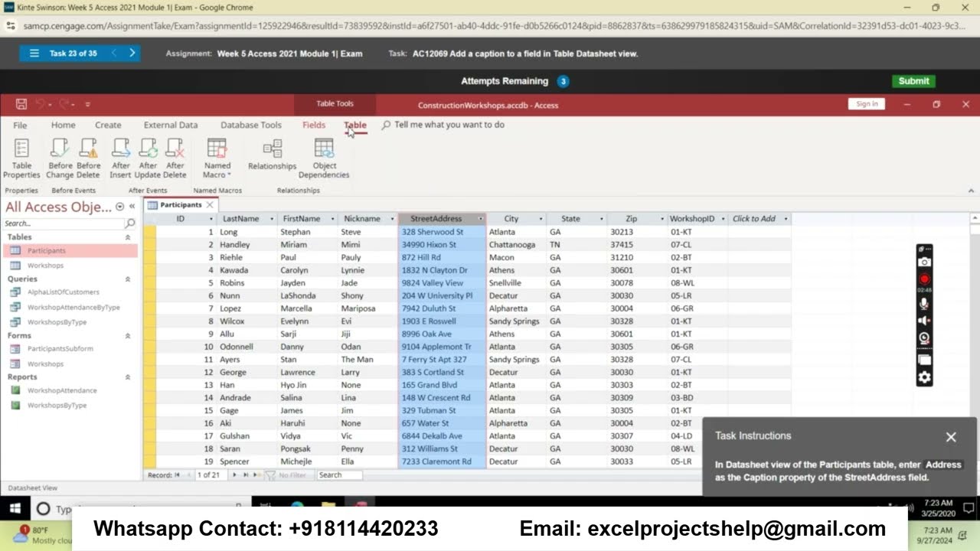
Task: Open the Customize Quick Access Toolbar dropdown
Action: [x=87, y=104]
